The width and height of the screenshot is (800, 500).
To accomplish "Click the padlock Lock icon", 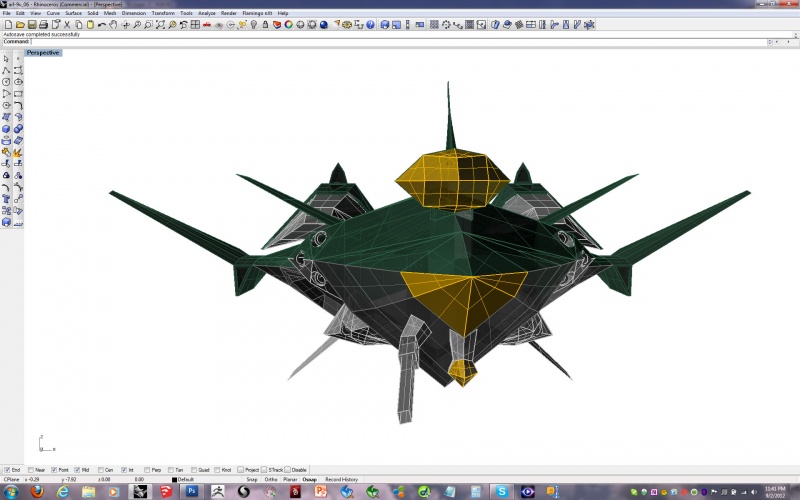I will (x=265, y=24).
